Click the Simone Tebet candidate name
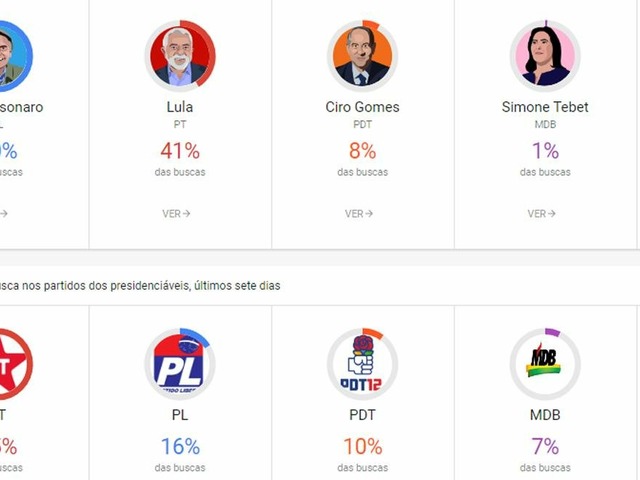This screenshot has height=480, width=640. pos(545,107)
